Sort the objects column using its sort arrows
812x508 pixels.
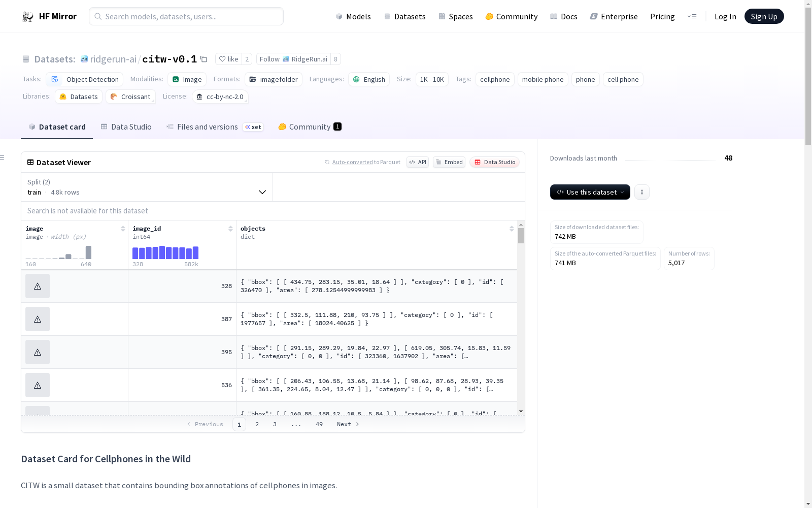pyautogui.click(x=512, y=229)
